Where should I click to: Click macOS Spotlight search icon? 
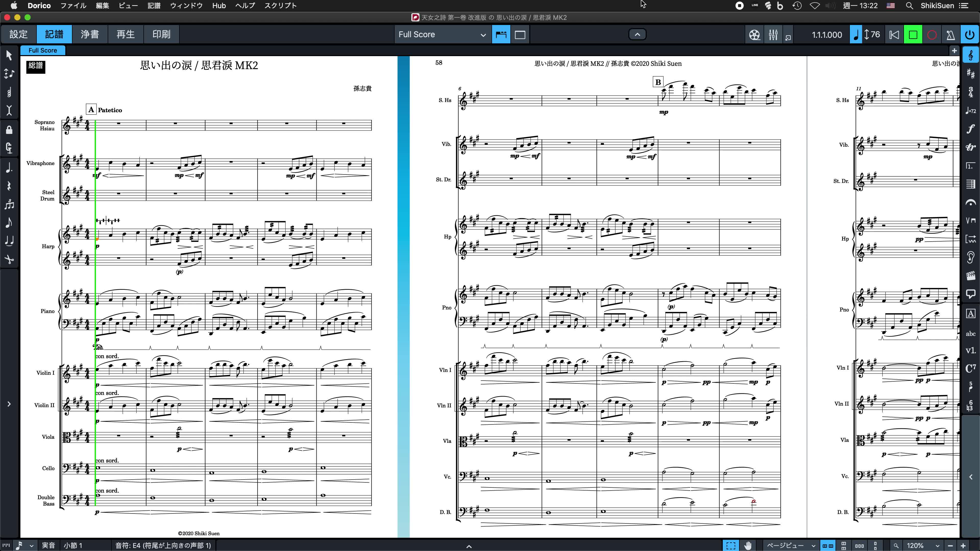(909, 5)
